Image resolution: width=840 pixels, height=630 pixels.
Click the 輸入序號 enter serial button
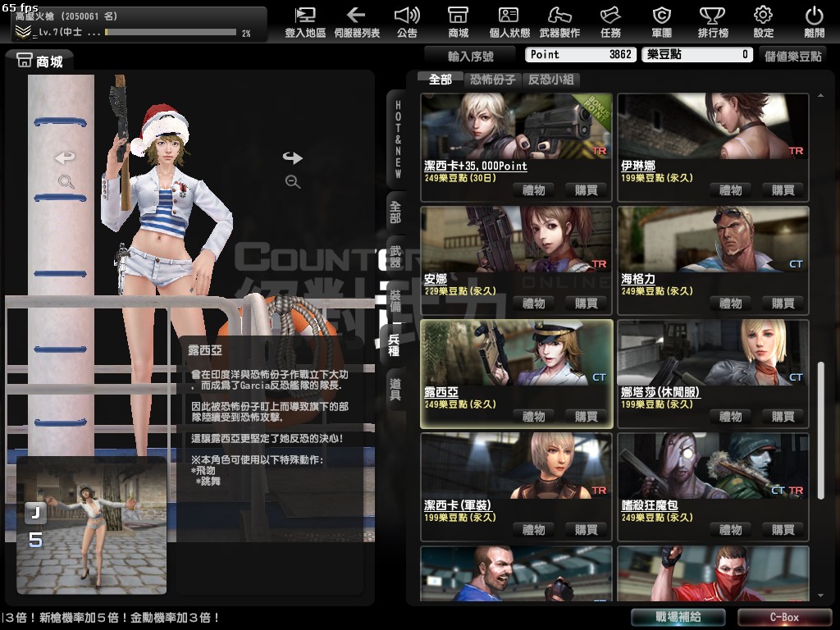pyautogui.click(x=470, y=56)
